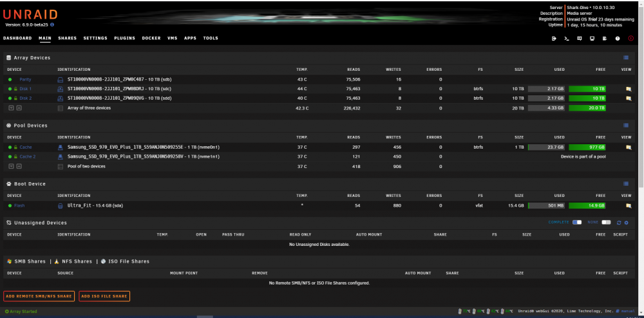
Task: Click ADD ISO FILE SHARE button
Action: click(104, 296)
